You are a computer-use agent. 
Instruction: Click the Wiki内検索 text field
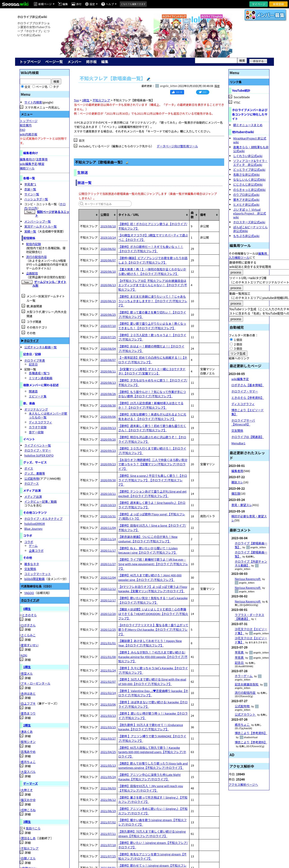pos(35,81)
